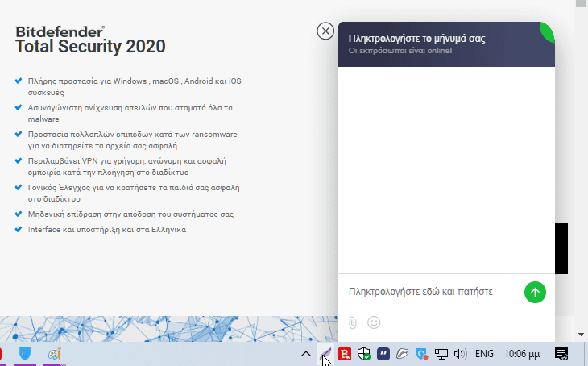Click chat header 'Πληκτρολογήστε το μήνυμά σας'
588x366 pixels.
click(416, 39)
